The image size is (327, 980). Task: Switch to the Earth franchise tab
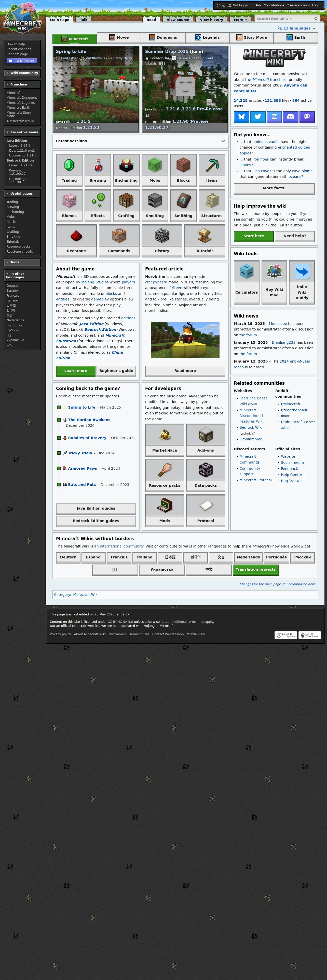pos(296,38)
